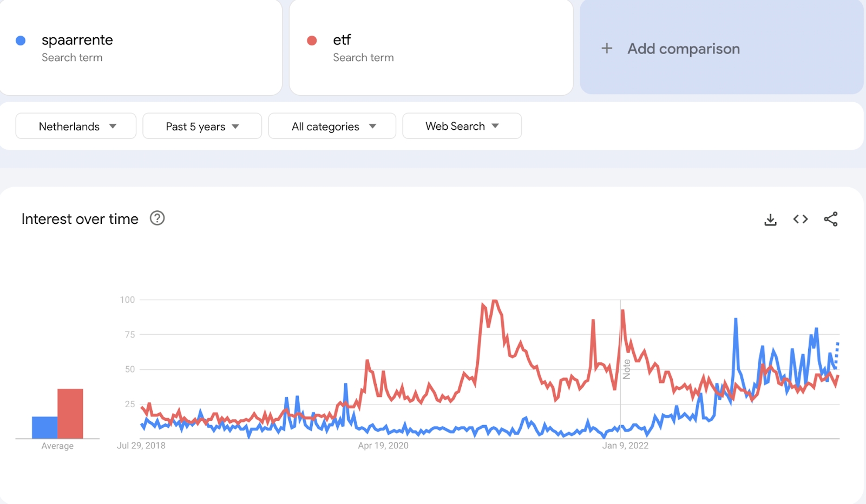
Task: Click the Jan 9, 2022 axis label
Action: pos(625,446)
